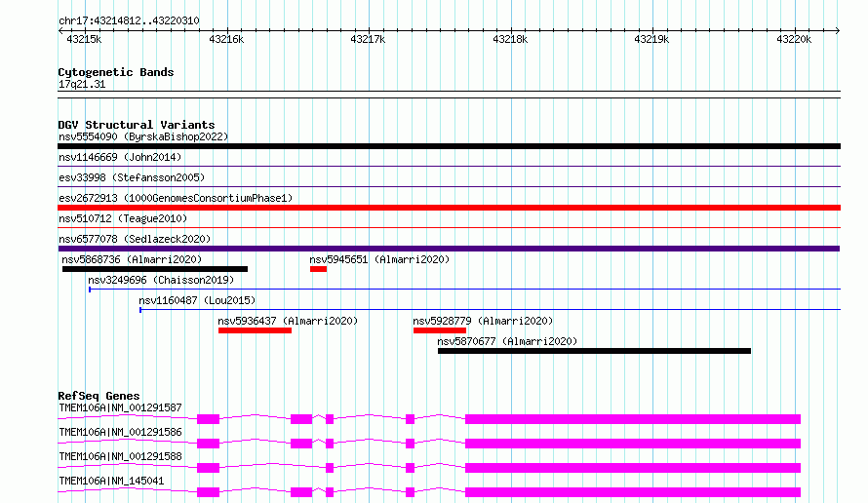Select the red nsv5928779 variant bar

(x=440, y=330)
